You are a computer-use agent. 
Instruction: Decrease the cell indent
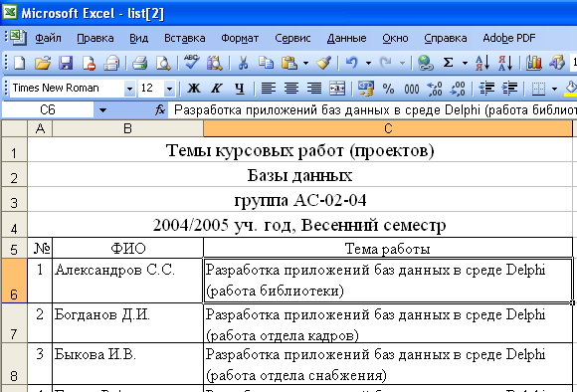click(486, 89)
